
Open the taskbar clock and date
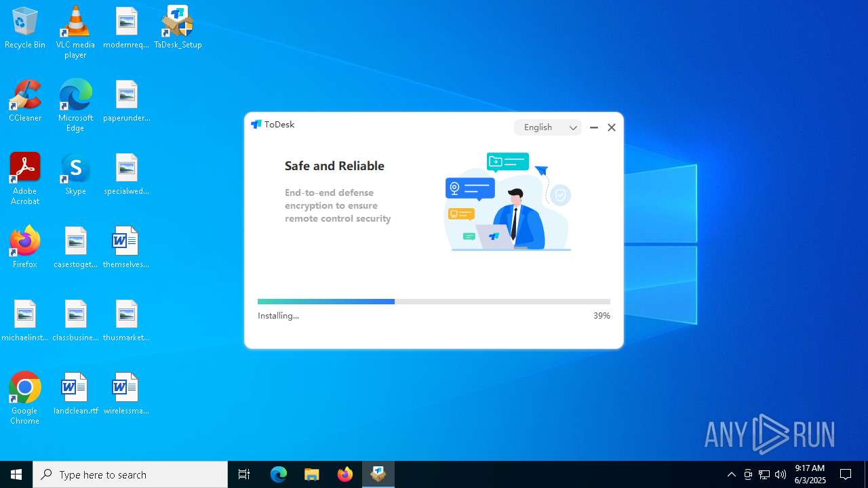pyautogui.click(x=810, y=474)
